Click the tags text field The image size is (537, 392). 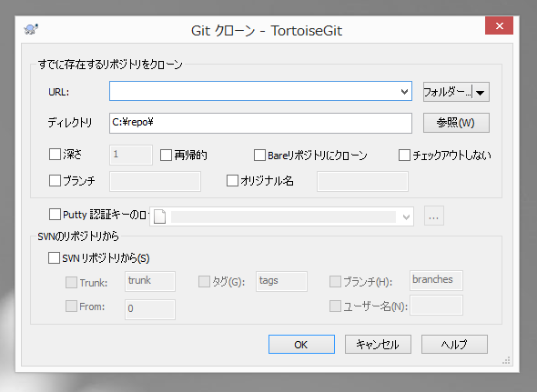click(281, 281)
